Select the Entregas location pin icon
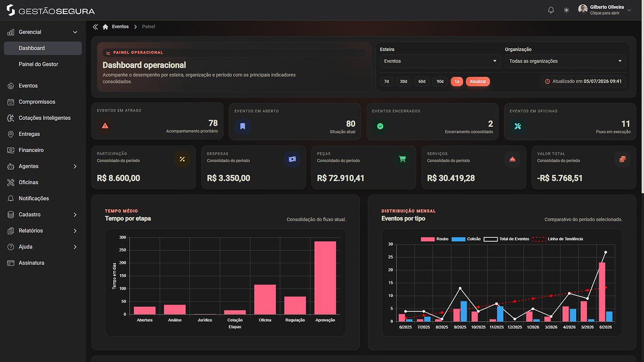644x362 pixels. click(11, 134)
